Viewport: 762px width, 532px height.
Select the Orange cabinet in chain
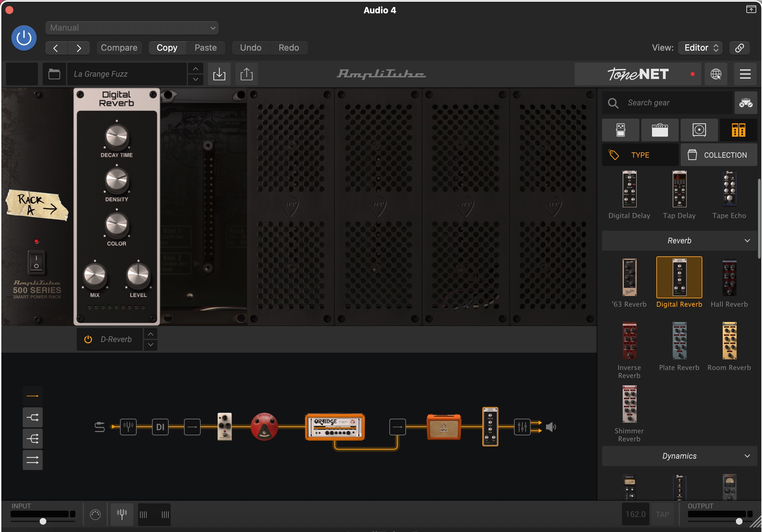[x=444, y=427]
